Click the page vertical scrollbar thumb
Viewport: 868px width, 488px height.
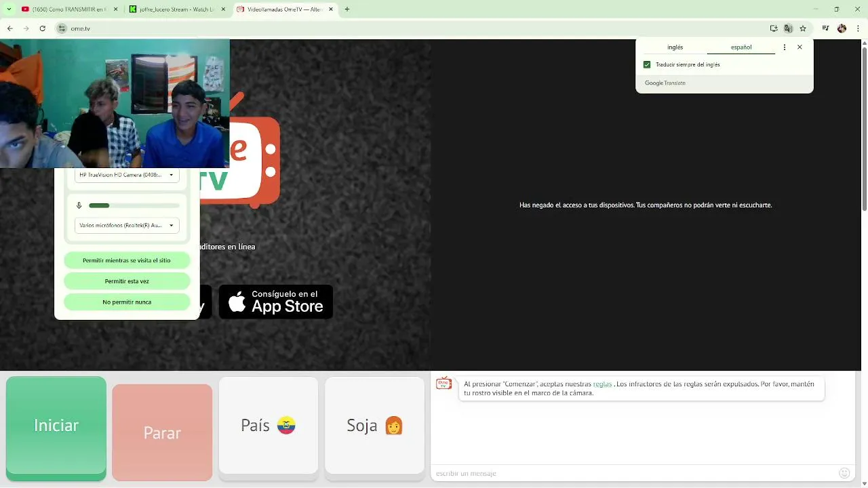(864, 129)
